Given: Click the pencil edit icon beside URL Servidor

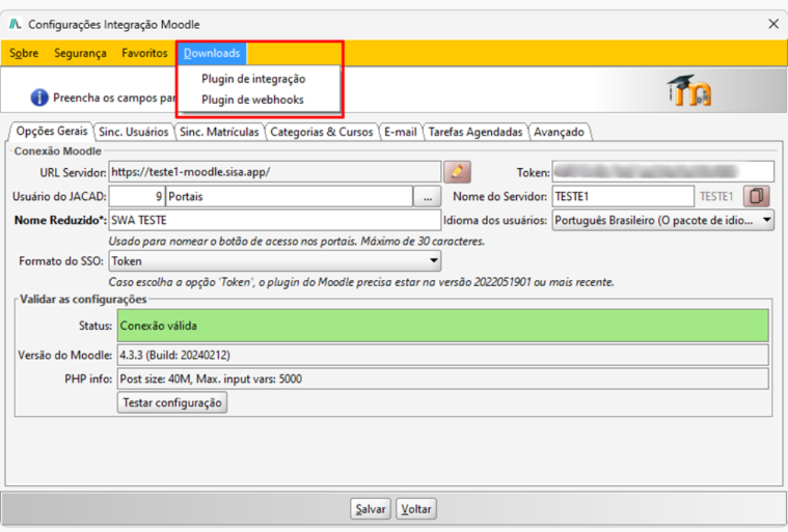Looking at the screenshot, I should coord(458,172).
